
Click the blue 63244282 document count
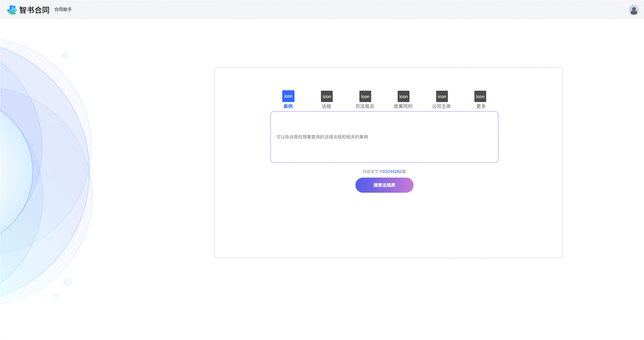click(392, 172)
